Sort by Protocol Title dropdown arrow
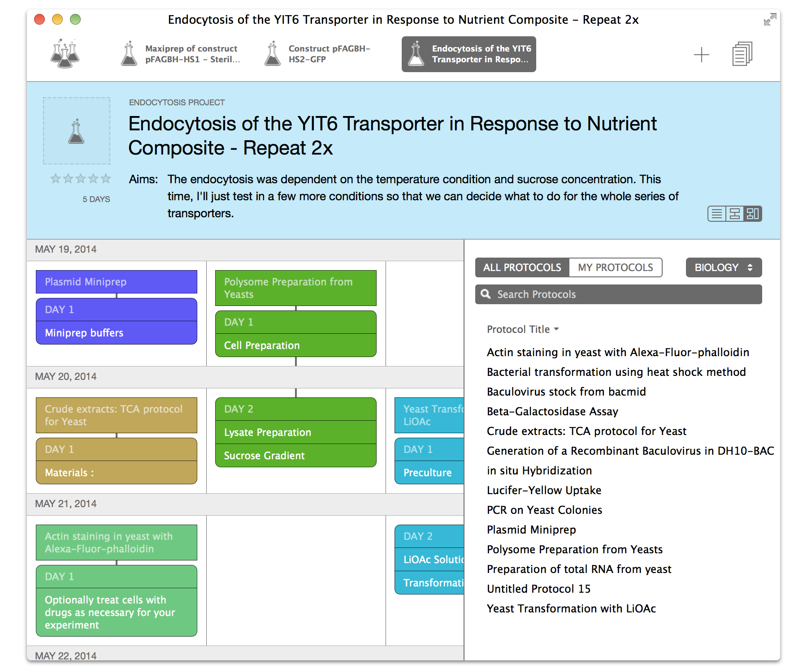Screen dimensions: 807x672 click(x=556, y=329)
